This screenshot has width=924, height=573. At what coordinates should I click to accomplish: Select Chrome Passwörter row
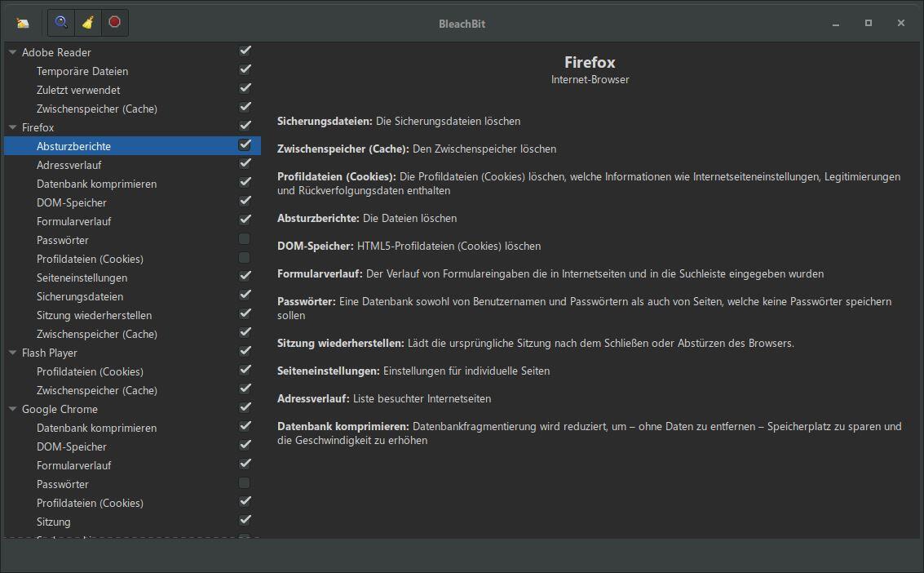click(x=132, y=484)
